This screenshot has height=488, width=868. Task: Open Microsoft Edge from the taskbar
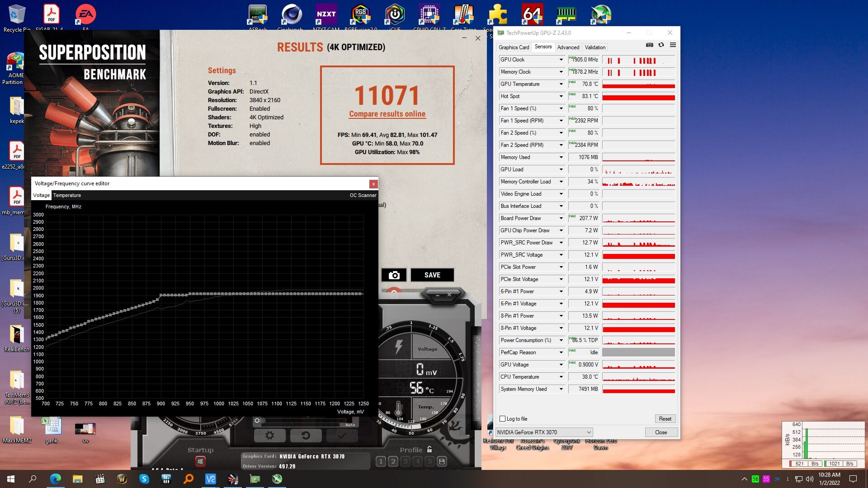tap(56, 479)
